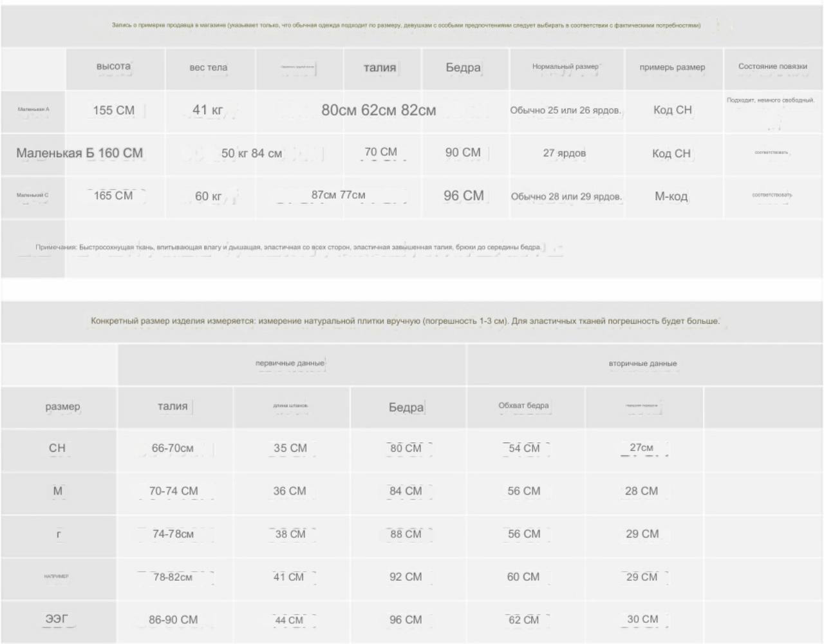Click the вторичные данные group header

click(x=642, y=363)
